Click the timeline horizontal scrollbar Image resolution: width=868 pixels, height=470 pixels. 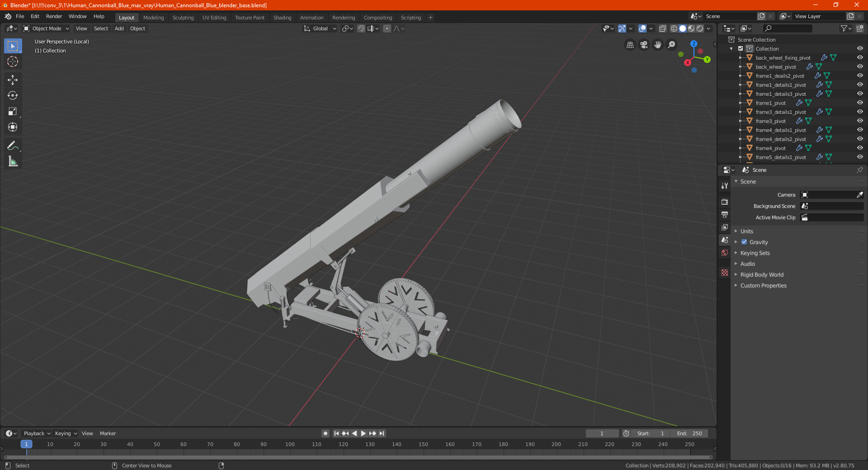coord(357,457)
